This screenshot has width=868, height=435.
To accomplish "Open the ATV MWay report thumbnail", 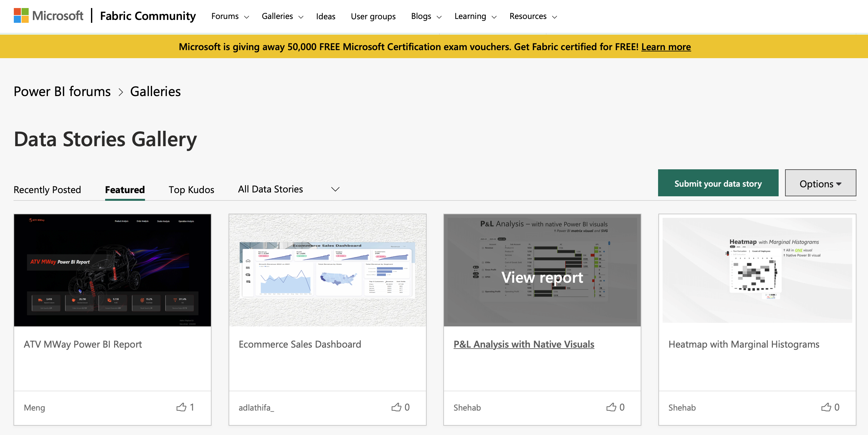I will [113, 270].
